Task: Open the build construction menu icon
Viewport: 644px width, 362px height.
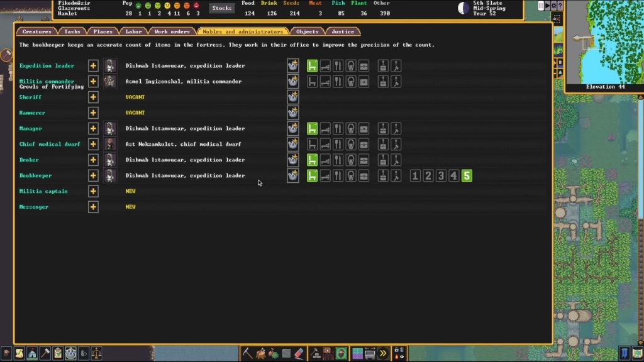Action: pos(316,353)
